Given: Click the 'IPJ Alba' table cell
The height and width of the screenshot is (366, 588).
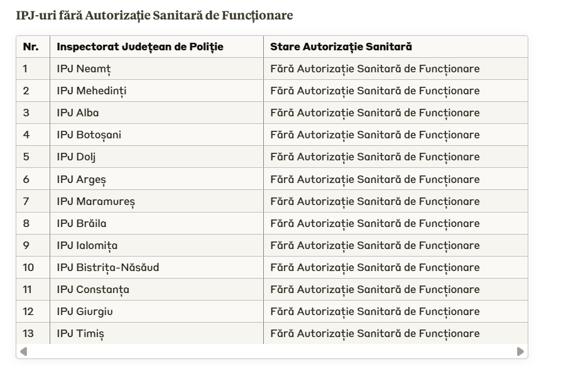Looking at the screenshot, I should pos(78,113).
